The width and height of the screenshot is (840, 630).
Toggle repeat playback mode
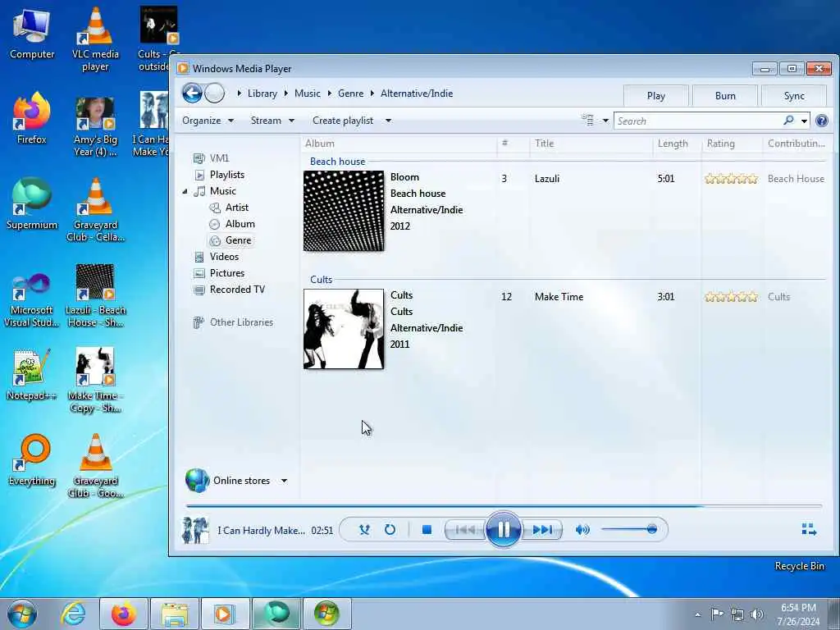[390, 530]
